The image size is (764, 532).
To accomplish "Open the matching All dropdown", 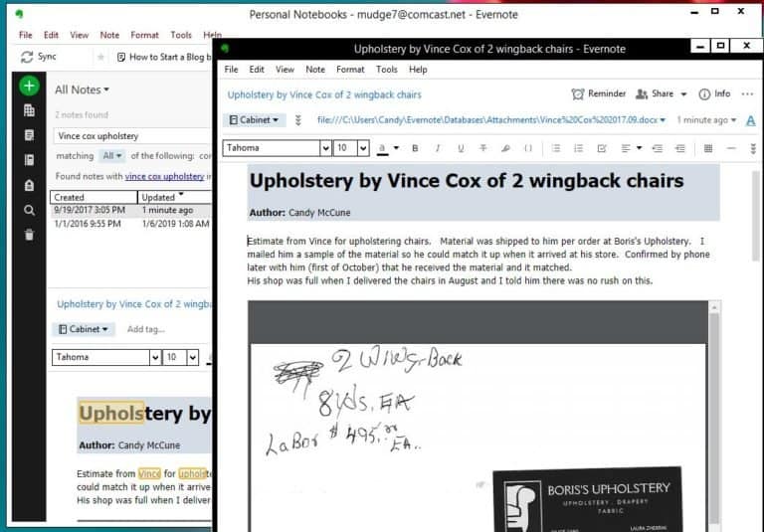I will point(111,156).
